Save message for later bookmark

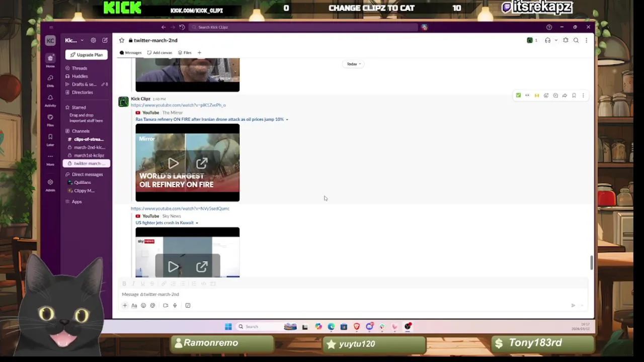point(574,96)
